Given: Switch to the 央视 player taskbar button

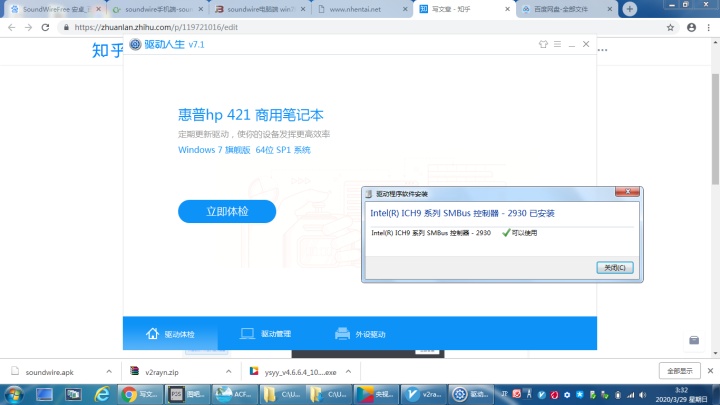Looking at the screenshot, I should [376, 394].
